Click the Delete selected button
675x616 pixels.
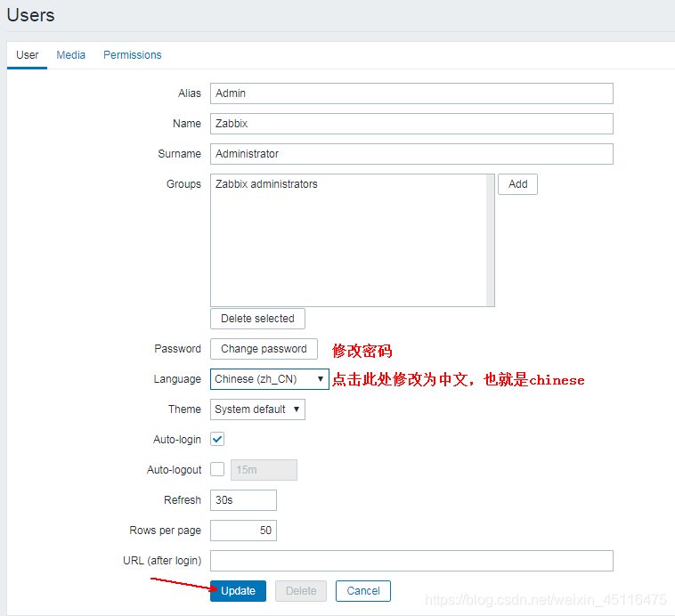[x=257, y=319]
